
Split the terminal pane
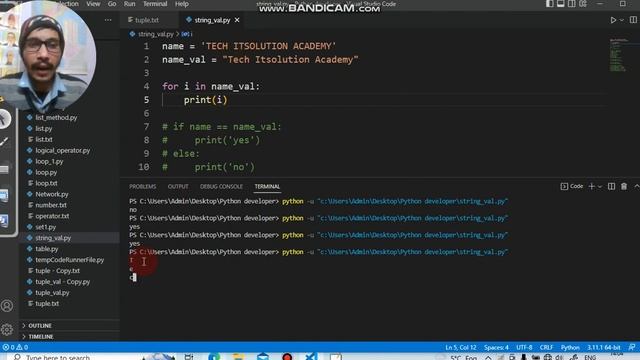click(611, 186)
